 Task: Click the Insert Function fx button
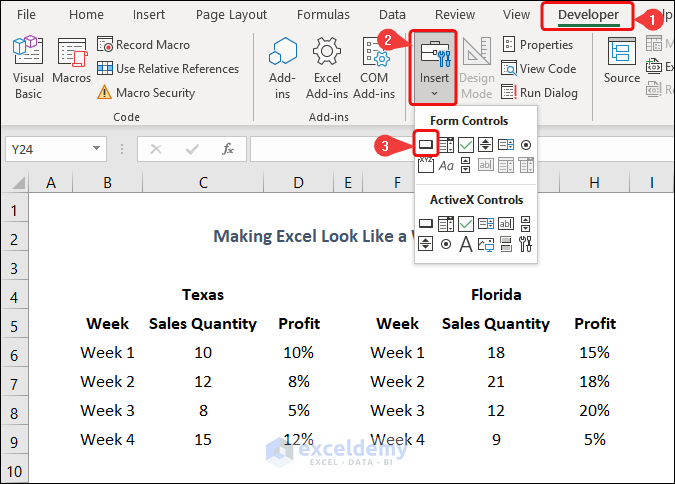coord(228,149)
